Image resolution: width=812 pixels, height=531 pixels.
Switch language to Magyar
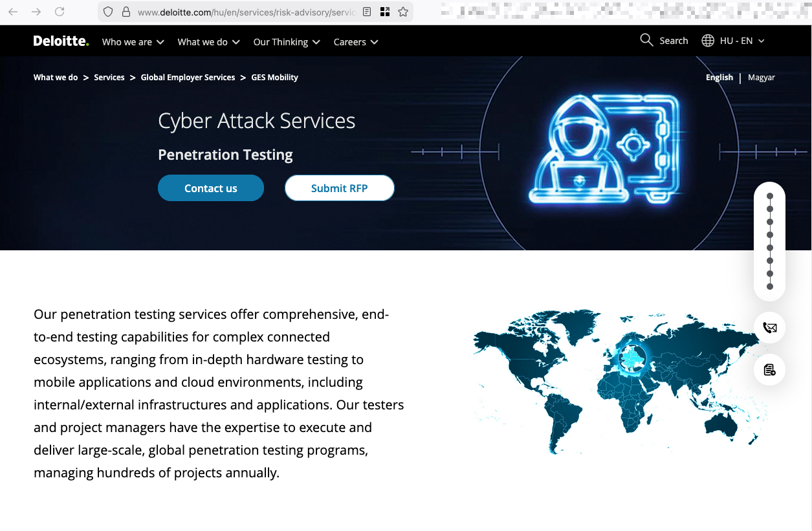point(762,78)
